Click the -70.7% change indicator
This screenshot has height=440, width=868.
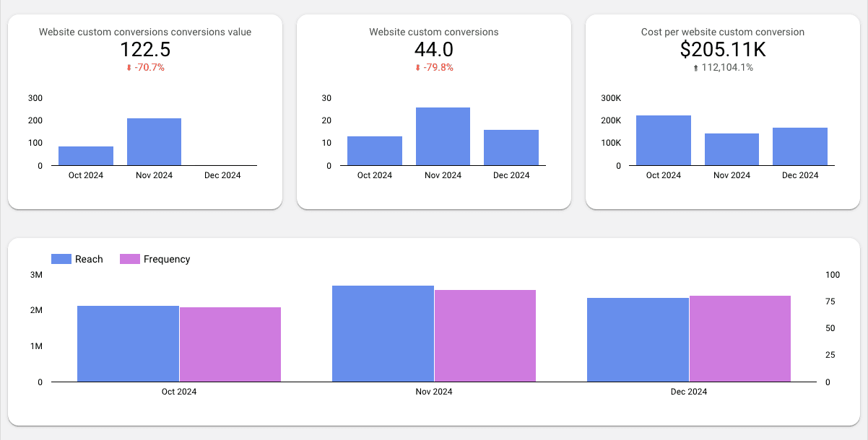(x=149, y=68)
